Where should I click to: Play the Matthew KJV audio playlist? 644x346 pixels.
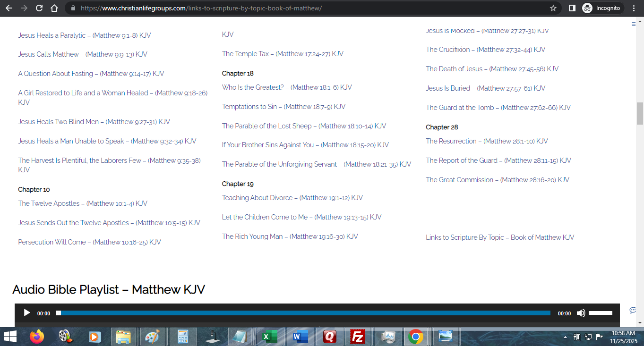click(27, 313)
